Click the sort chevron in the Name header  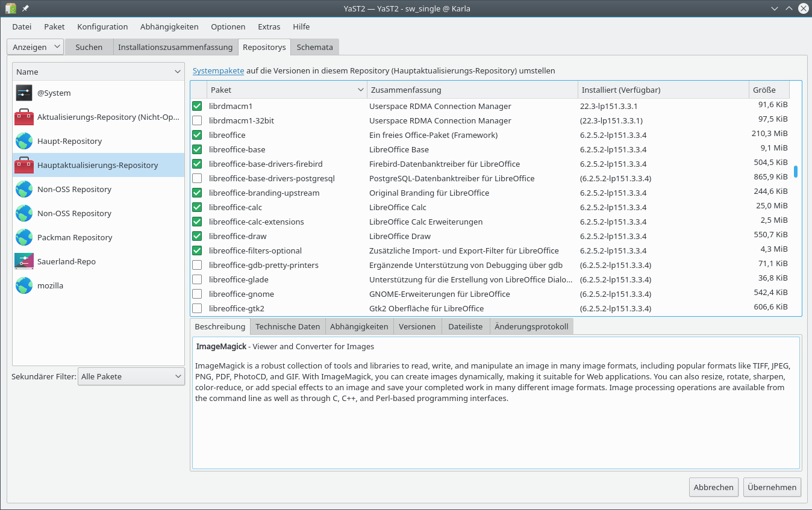pos(178,72)
